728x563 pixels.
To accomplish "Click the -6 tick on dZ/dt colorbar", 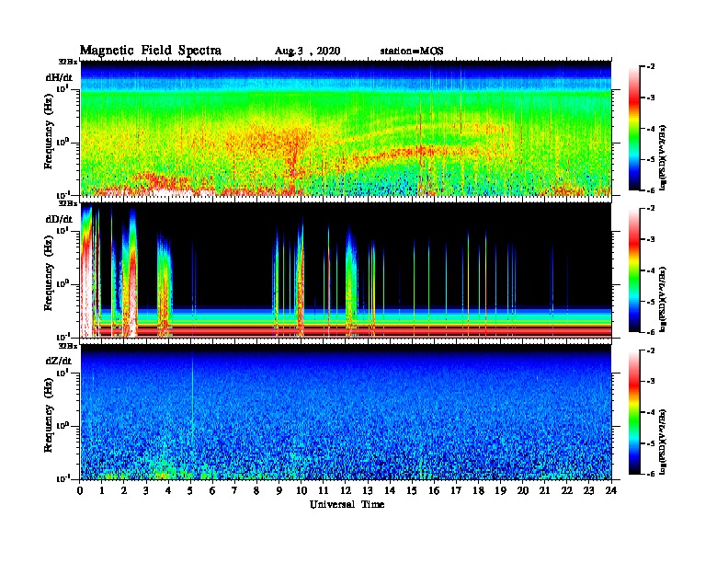I will pos(651,474).
